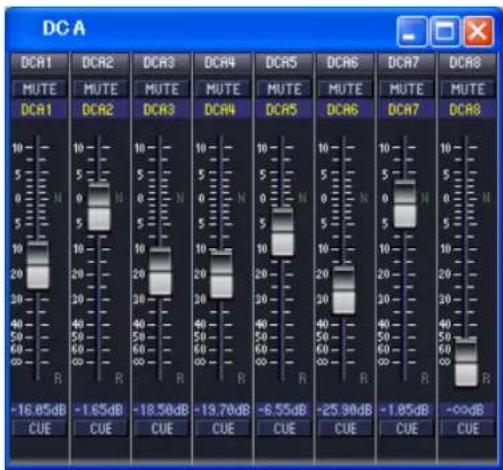Enable CUE on DCA7
Image resolution: width=503 pixels, height=470 pixels.
(407, 428)
